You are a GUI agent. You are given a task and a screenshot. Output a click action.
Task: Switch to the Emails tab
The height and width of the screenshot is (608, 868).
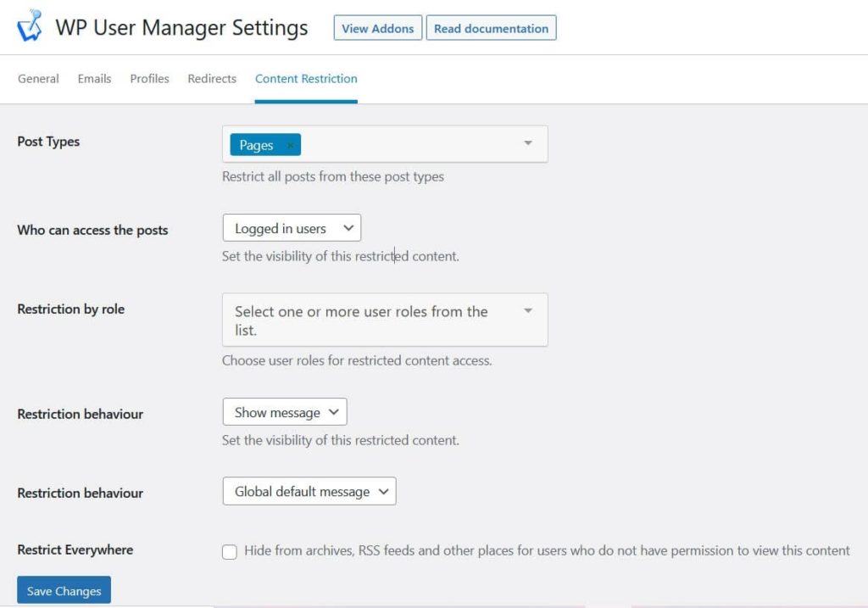pos(94,79)
